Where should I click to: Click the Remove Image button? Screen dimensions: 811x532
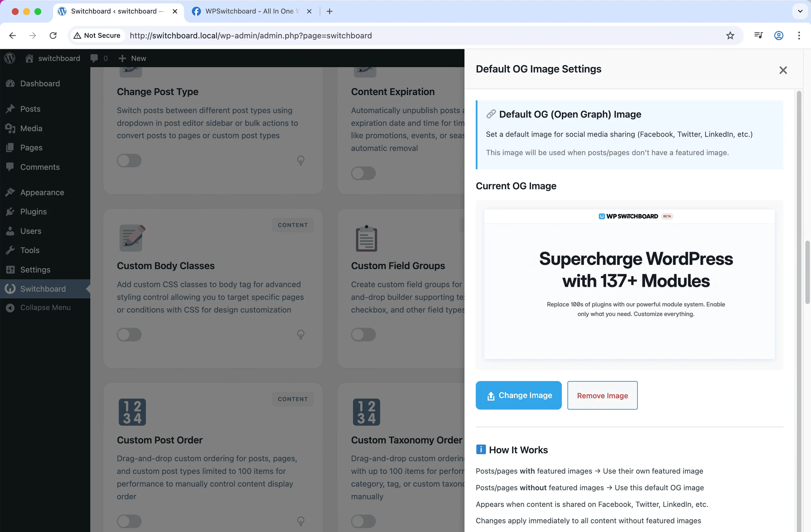point(602,395)
